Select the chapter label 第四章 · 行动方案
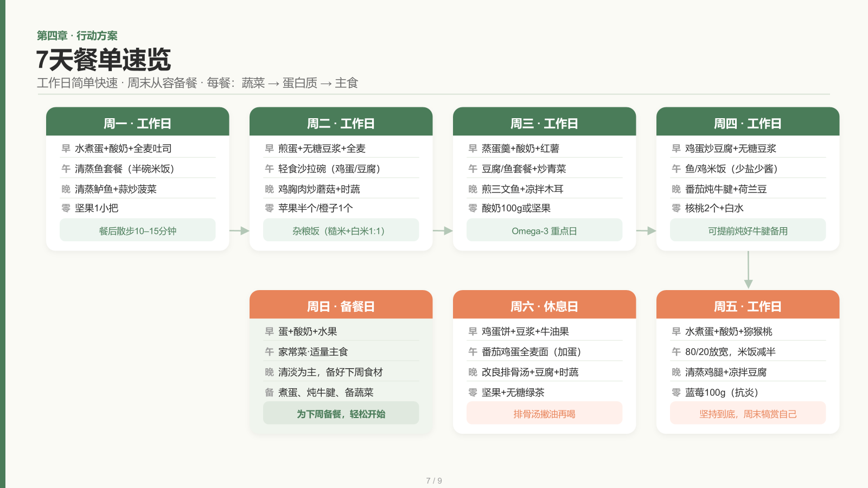The height and width of the screenshot is (488, 868). coord(77,36)
